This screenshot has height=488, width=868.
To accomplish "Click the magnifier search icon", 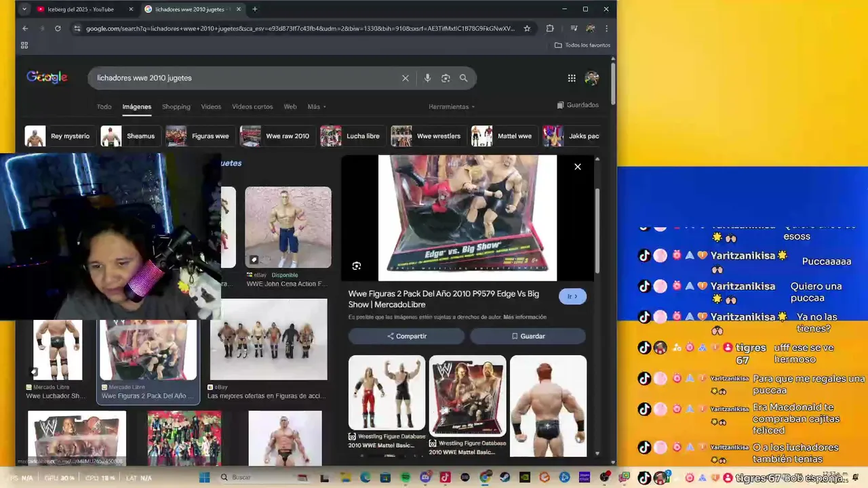I will [x=464, y=78].
